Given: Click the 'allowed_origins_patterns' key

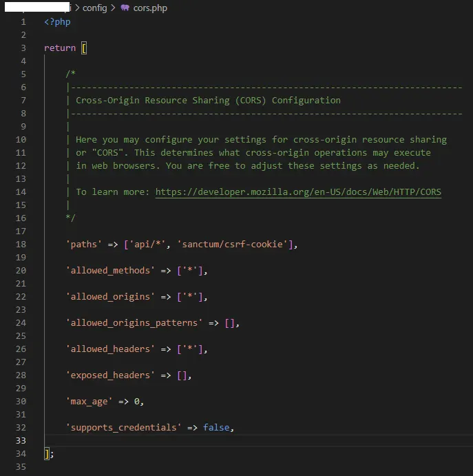Looking at the screenshot, I should pos(134,322).
